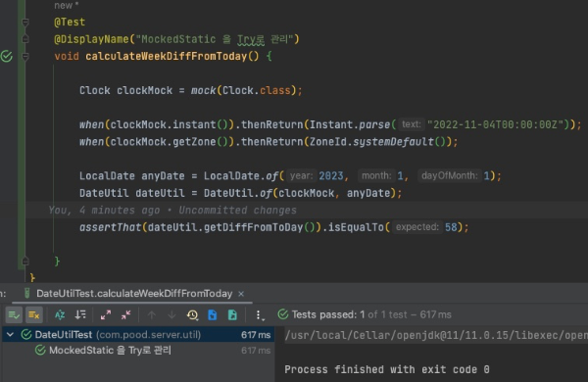Image resolution: width=588 pixels, height=382 pixels.
Task: Sort test results by duration
Action: click(x=80, y=314)
